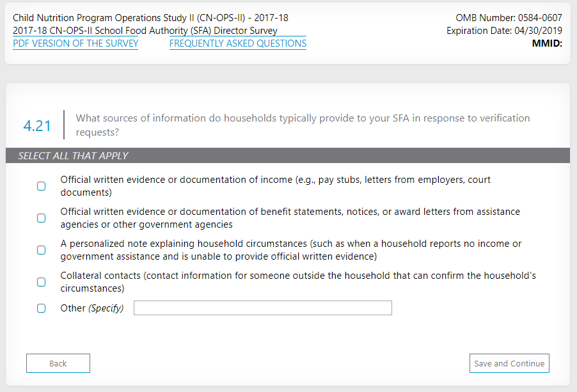Viewport: 577px width, 392px height.
Task: Click the Save and Continue button
Action: coord(509,363)
